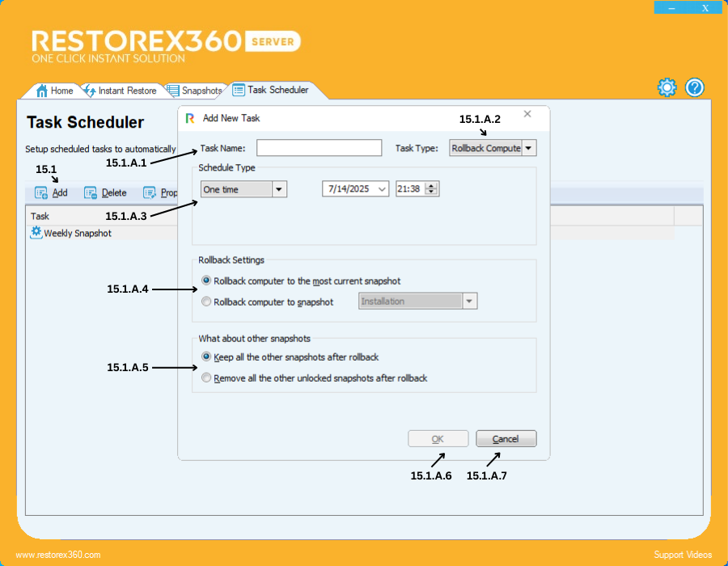Open www.restorex360.com link
The height and width of the screenshot is (566, 728).
(x=58, y=555)
